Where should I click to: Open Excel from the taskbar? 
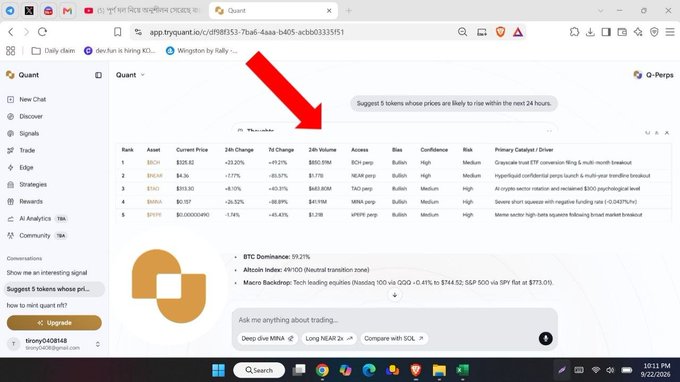(x=462, y=370)
